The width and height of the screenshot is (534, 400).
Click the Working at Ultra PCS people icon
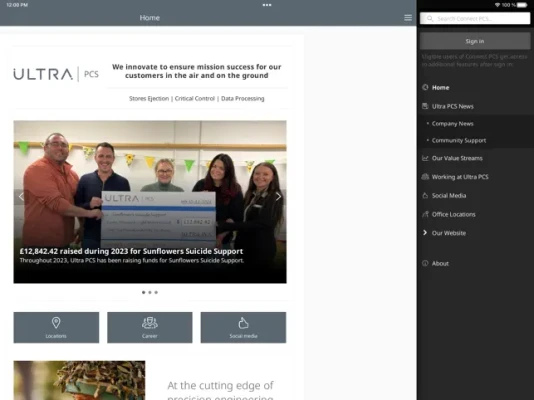(x=425, y=177)
